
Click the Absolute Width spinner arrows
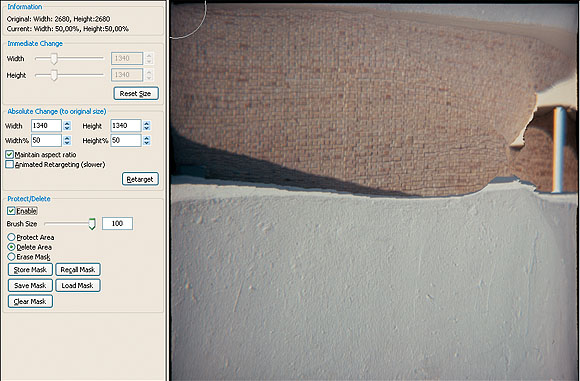pos(67,126)
